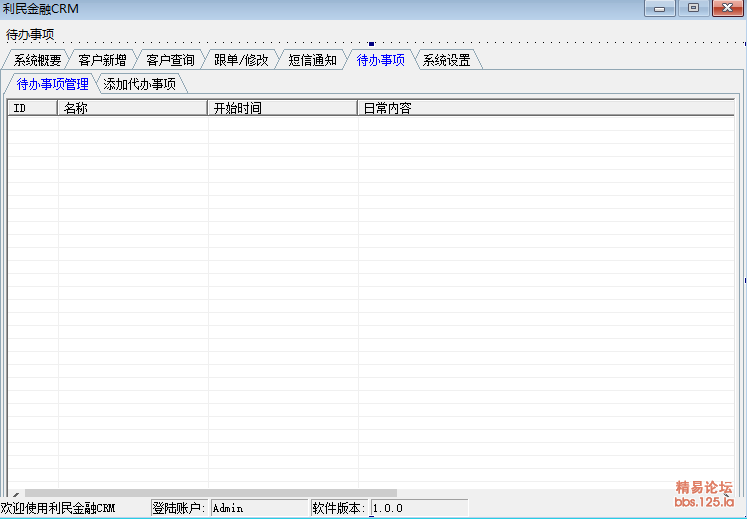Click the 待办事项 heading label

pos(30,34)
